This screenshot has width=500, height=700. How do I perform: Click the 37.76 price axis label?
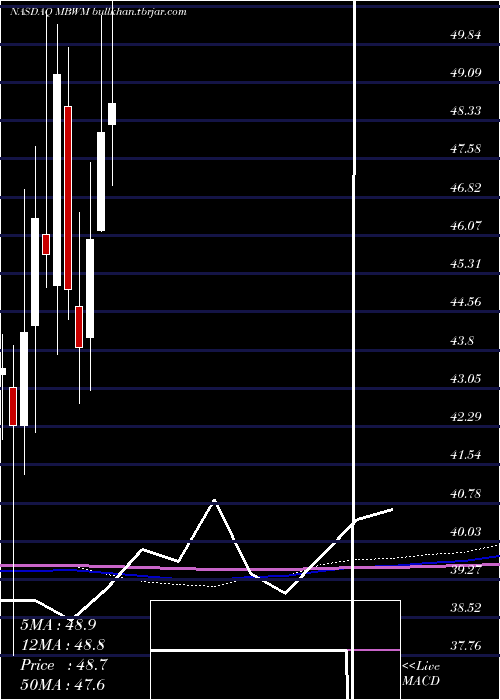pos(466,646)
